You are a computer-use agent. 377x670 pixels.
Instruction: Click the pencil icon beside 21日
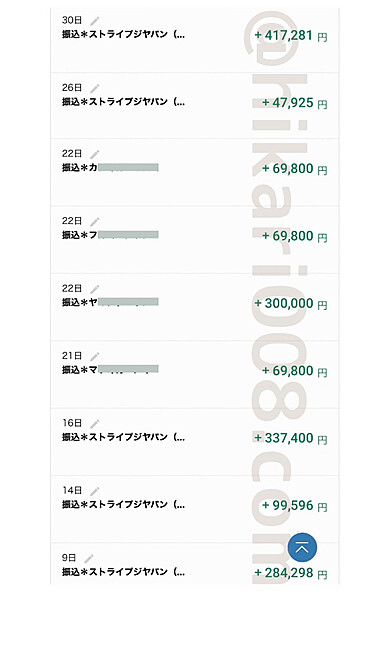pyautogui.click(x=94, y=356)
